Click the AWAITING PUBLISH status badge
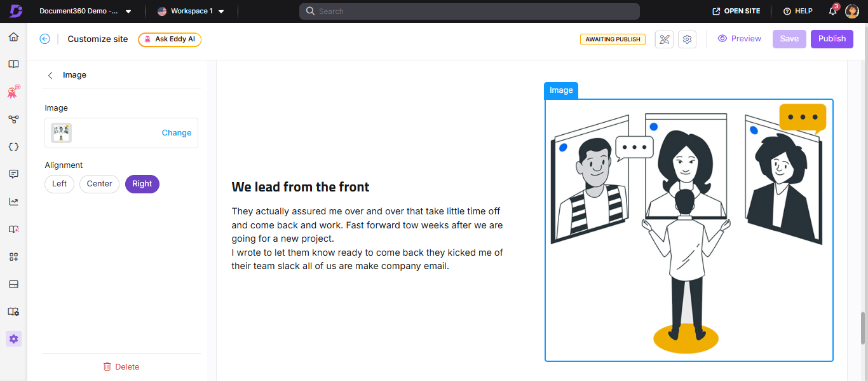This screenshot has height=381, width=868. click(x=613, y=39)
